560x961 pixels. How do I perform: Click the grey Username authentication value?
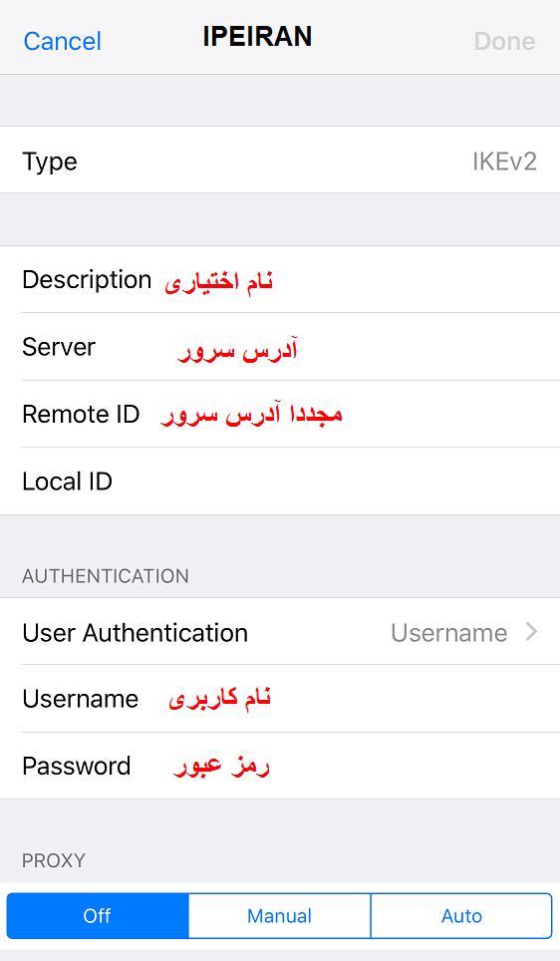[449, 632]
